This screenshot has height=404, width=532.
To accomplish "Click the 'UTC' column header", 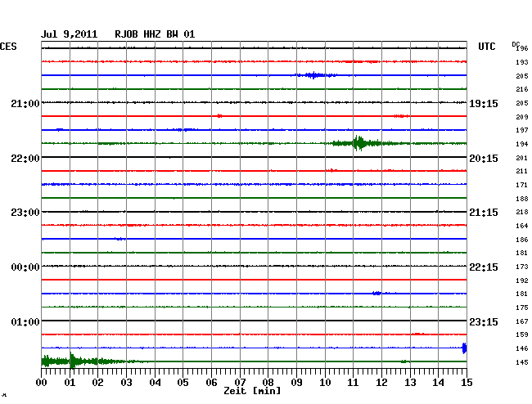I will (x=486, y=47).
